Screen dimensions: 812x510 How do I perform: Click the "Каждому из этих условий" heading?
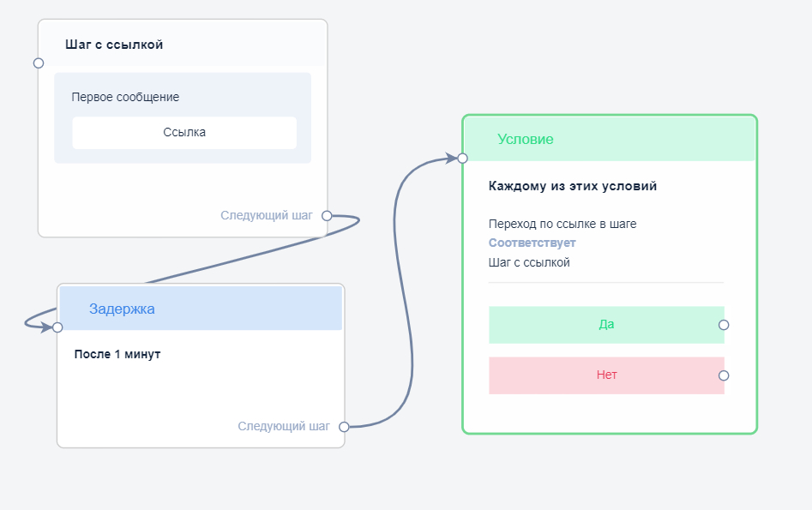(573, 186)
